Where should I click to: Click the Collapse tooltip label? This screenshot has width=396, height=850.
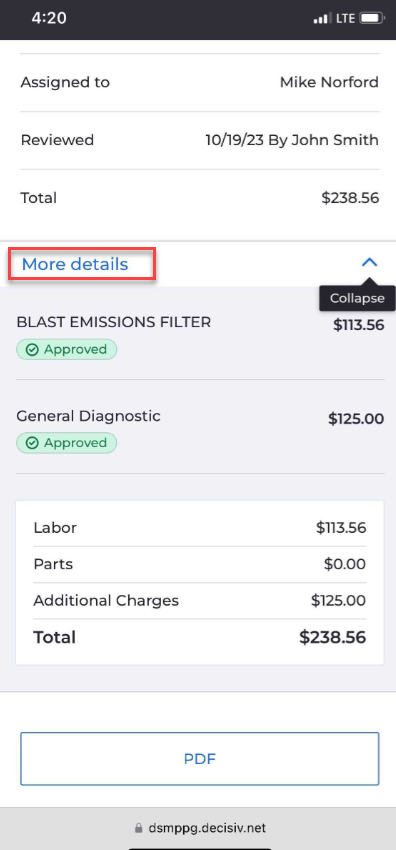tap(357, 298)
